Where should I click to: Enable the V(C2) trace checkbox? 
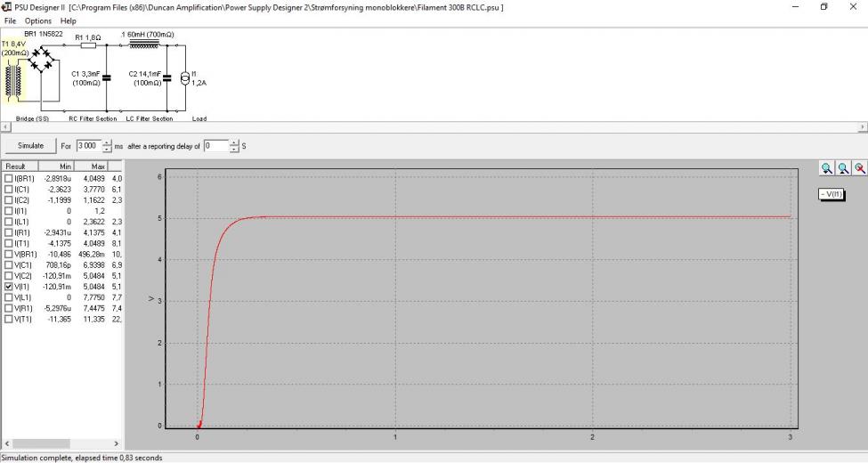pyautogui.click(x=8, y=276)
